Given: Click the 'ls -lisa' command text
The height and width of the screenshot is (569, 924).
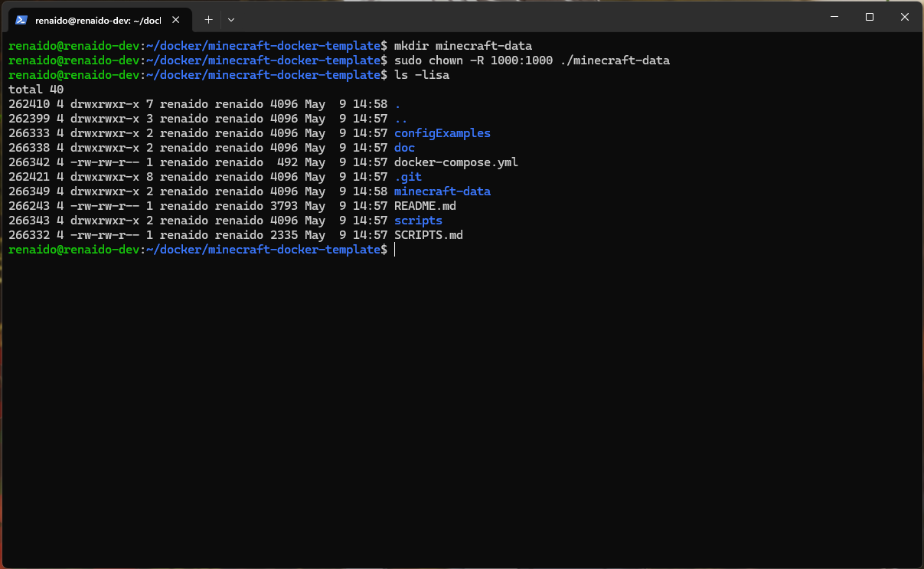Looking at the screenshot, I should (x=422, y=75).
